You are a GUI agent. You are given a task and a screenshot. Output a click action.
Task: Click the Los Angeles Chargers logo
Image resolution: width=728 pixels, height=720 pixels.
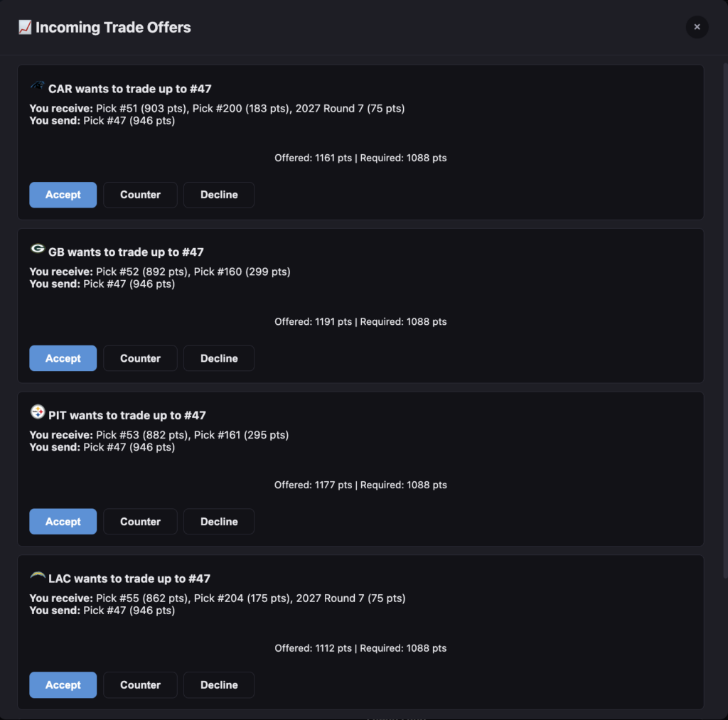click(x=38, y=576)
